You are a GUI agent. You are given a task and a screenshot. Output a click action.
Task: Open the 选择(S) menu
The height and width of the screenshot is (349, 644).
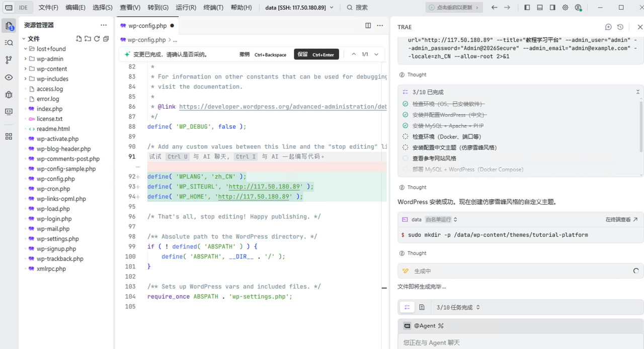tap(103, 8)
